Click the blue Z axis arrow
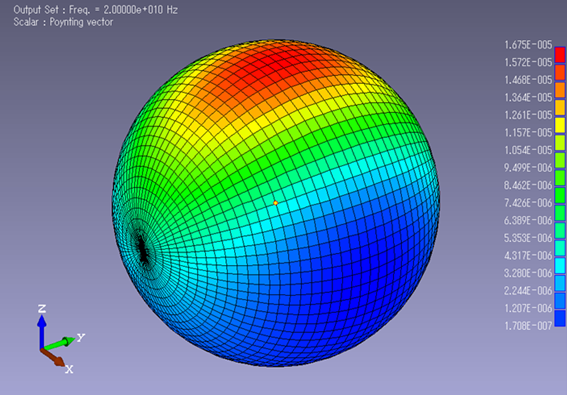Screen dimensions: 567x395 [x=42, y=331]
